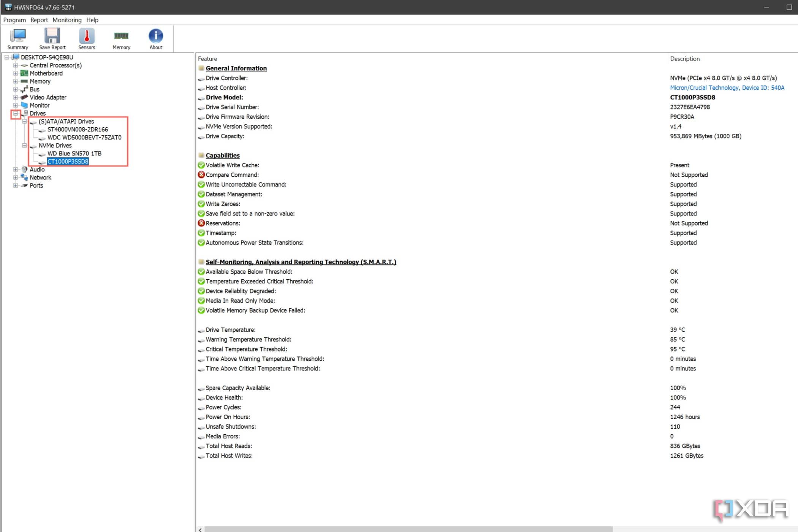
Task: Click the red X beside Compare Command
Action: click(201, 175)
